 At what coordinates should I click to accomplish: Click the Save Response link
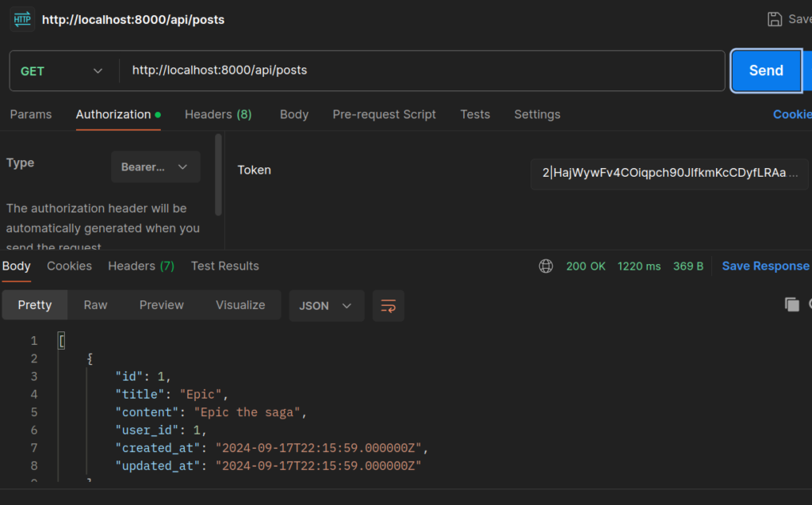[x=765, y=266]
